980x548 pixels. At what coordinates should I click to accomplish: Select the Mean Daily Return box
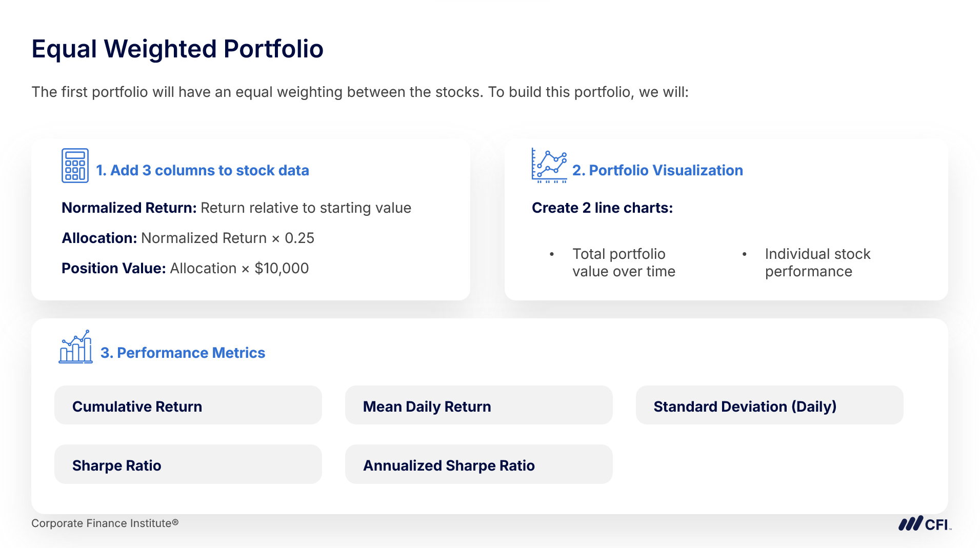478,405
